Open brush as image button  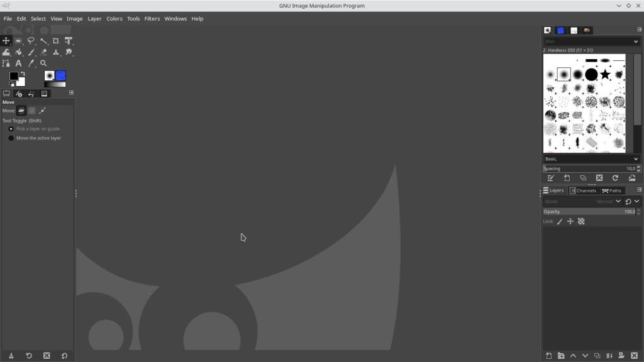pyautogui.click(x=632, y=178)
